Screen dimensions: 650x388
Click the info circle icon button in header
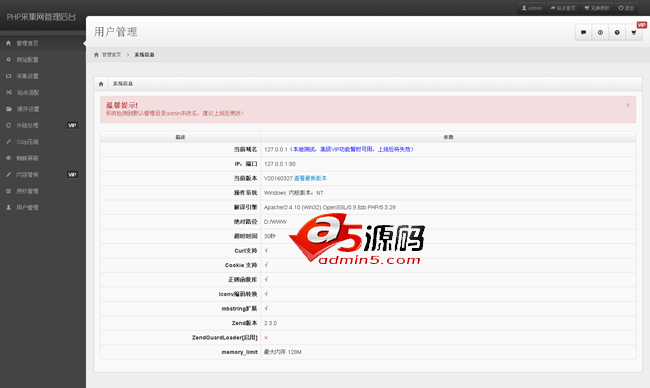coord(617,32)
